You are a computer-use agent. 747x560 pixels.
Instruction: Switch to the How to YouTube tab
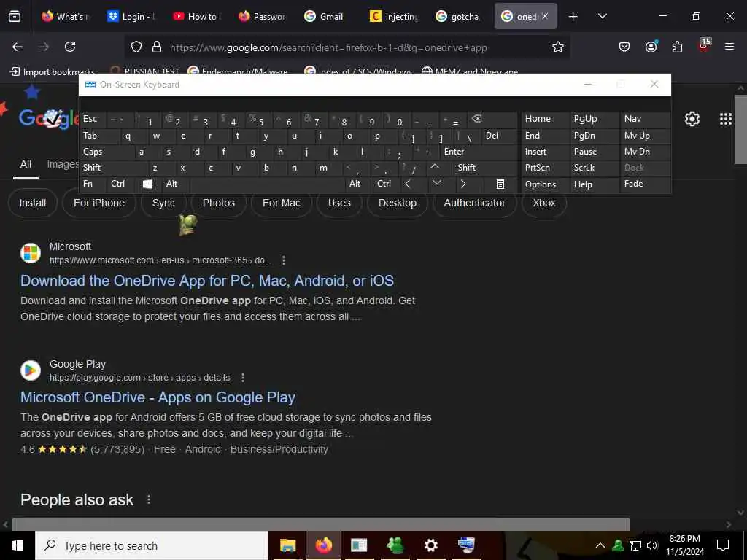coord(197,16)
